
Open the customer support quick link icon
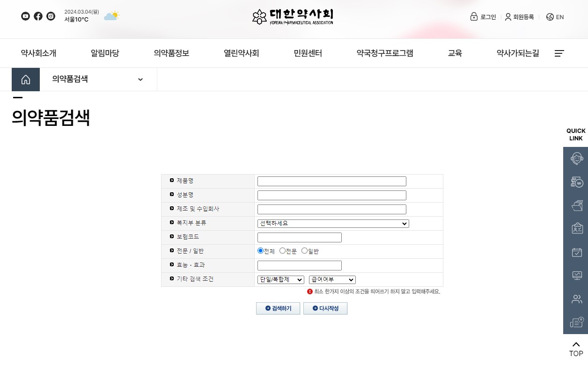[x=576, y=158]
